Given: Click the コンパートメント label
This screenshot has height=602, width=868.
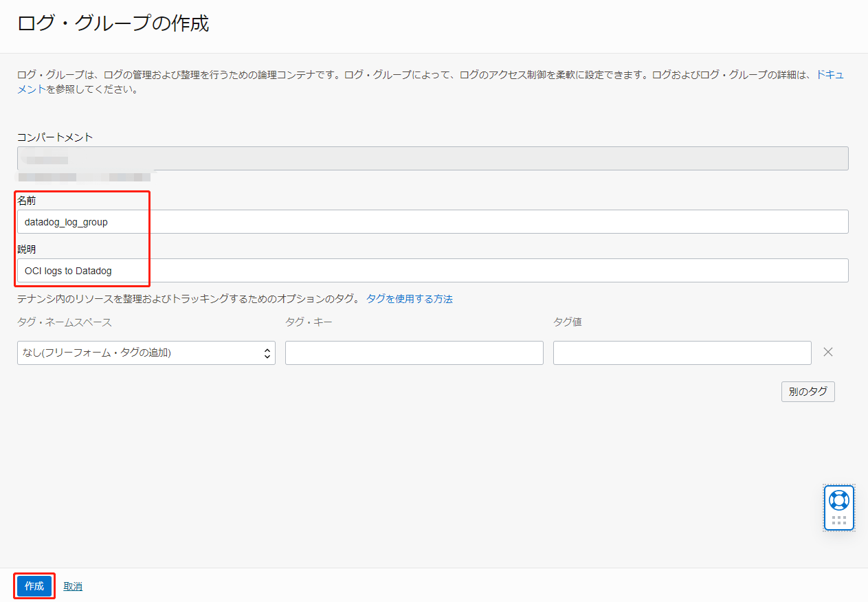Looking at the screenshot, I should point(55,137).
